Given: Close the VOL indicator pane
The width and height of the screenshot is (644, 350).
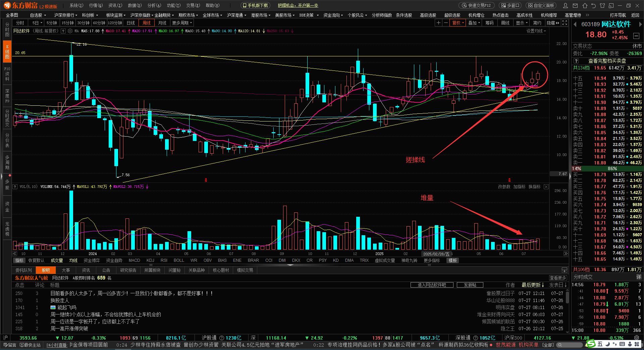Looking at the screenshot, I should [x=546, y=187].
